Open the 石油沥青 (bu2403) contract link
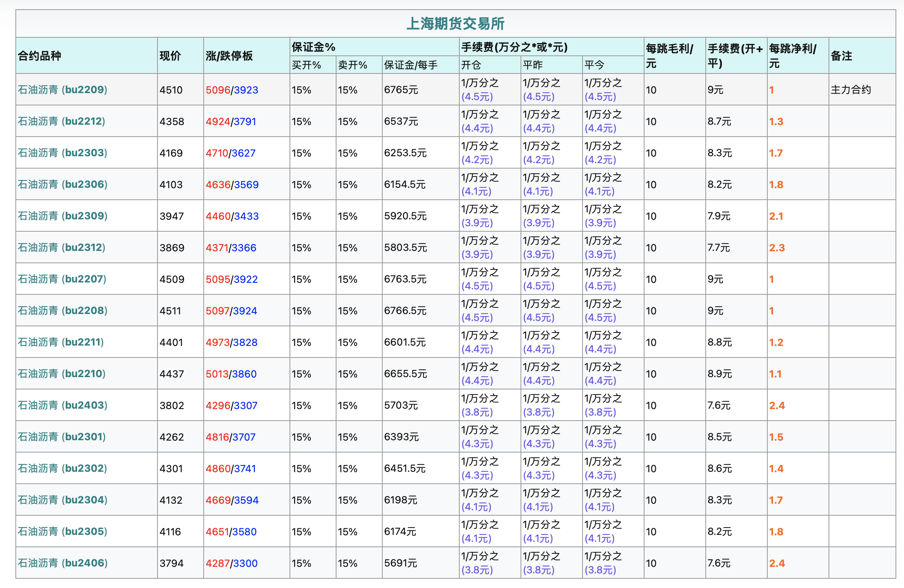 [x=62, y=405]
